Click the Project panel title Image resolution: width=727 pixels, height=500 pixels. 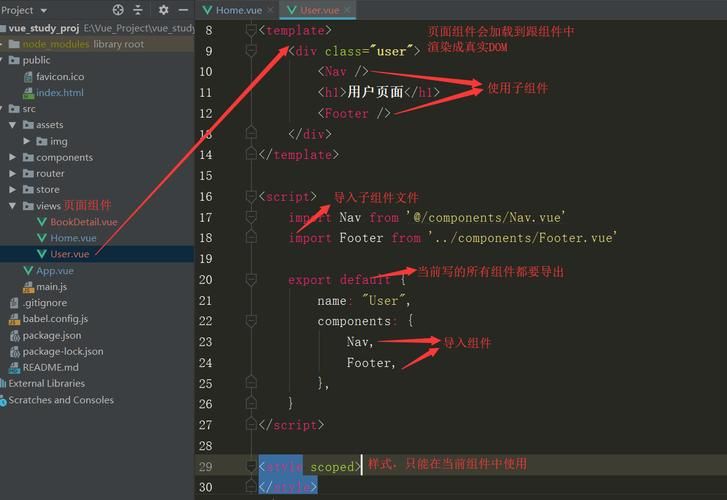tap(17, 10)
